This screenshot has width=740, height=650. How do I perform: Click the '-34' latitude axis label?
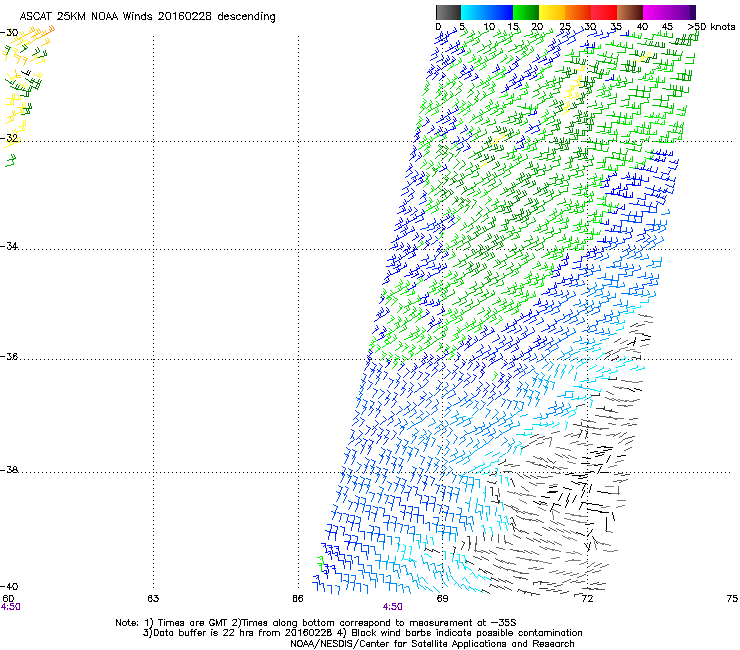[10, 246]
